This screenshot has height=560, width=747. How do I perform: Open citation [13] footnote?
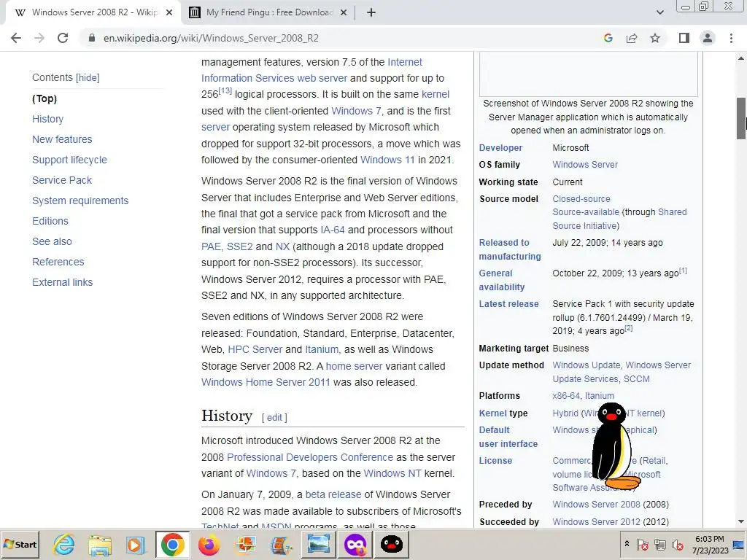[x=225, y=91]
